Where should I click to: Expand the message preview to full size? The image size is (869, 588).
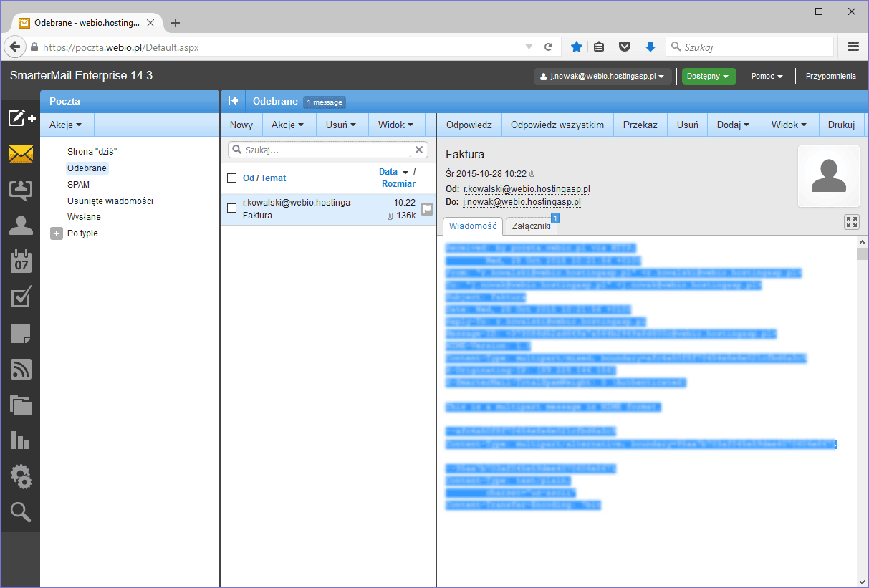(851, 222)
